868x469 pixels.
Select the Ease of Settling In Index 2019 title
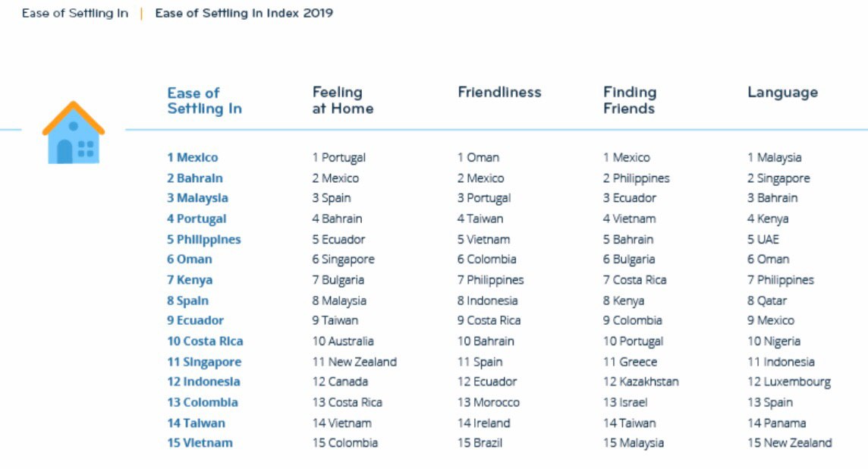244,14
